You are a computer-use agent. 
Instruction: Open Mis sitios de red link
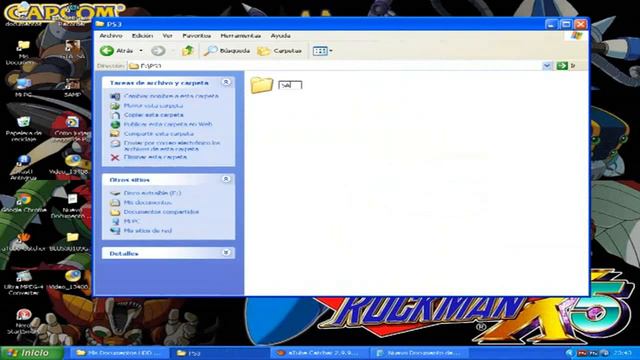click(148, 231)
